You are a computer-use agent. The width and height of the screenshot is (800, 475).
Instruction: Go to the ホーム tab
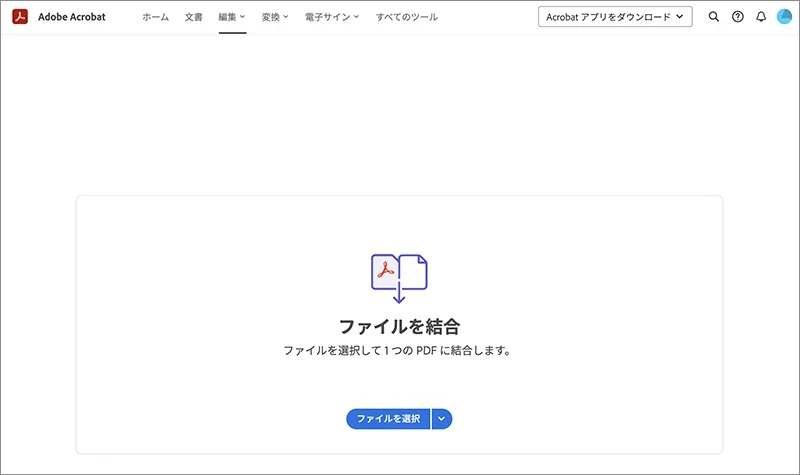(155, 17)
